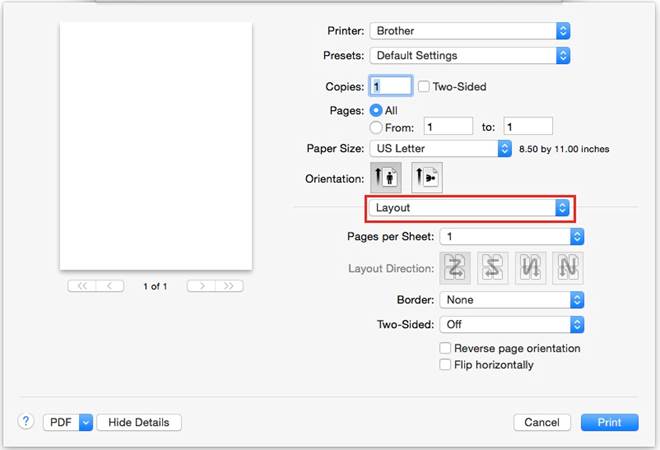The width and height of the screenshot is (660, 450).
Task: Click the Copies number field
Action: (x=390, y=87)
